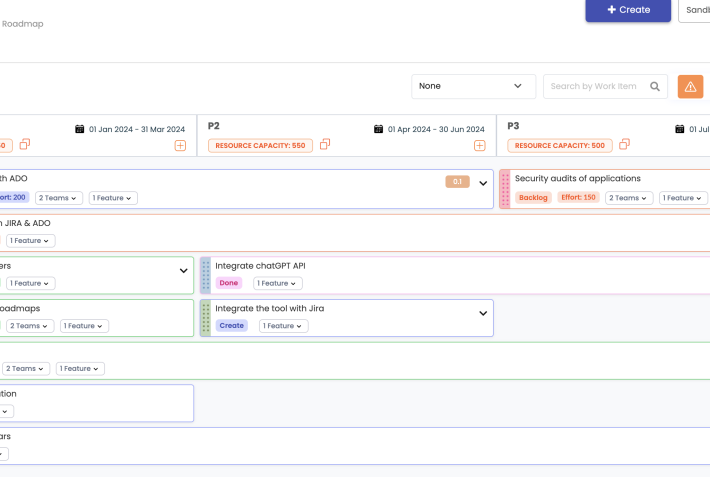The height and width of the screenshot is (477, 710).
Task: Click the 0.1 orange badge
Action: (x=457, y=182)
